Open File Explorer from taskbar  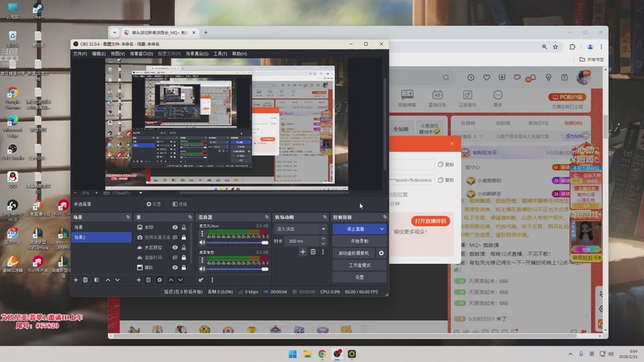point(308,354)
